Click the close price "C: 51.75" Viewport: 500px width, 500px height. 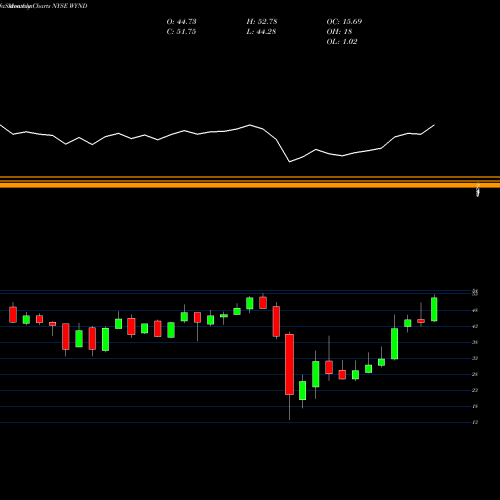[181, 32]
